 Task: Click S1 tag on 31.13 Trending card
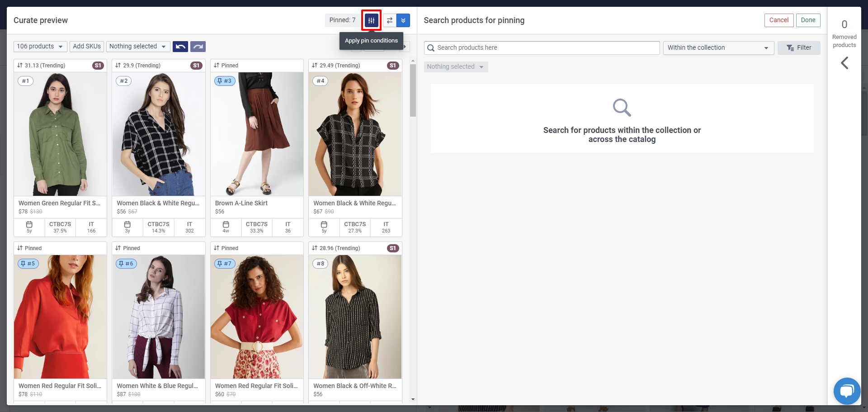pyautogui.click(x=98, y=66)
